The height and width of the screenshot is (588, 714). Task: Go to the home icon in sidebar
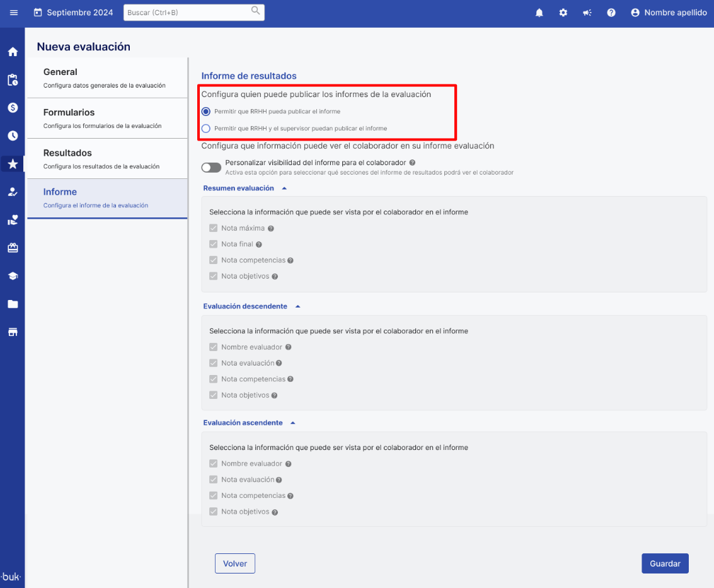coord(13,52)
